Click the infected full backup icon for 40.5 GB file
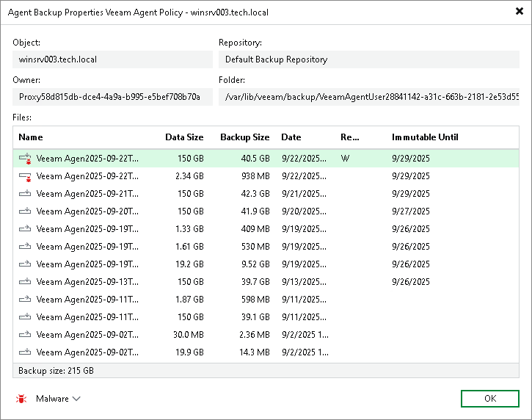 pyautogui.click(x=25, y=159)
